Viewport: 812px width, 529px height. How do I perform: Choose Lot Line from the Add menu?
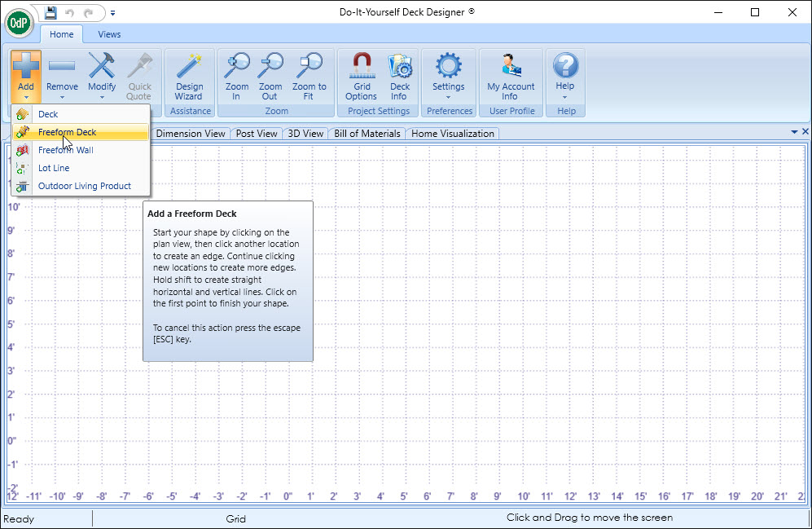(x=81, y=168)
